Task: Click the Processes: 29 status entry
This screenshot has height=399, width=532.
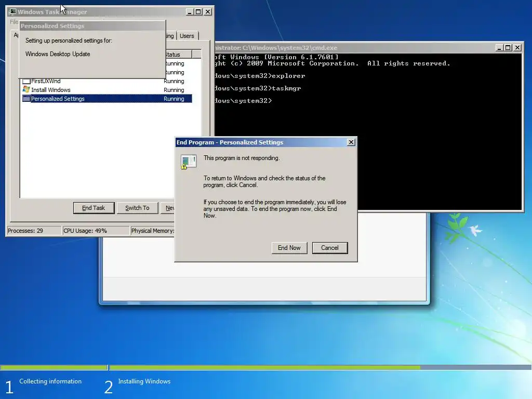Action: point(34,231)
